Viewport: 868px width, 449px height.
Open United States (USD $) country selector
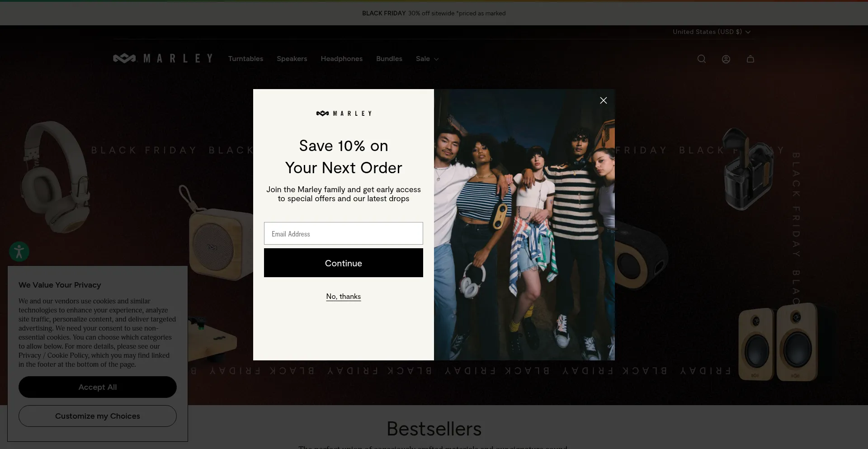(712, 32)
